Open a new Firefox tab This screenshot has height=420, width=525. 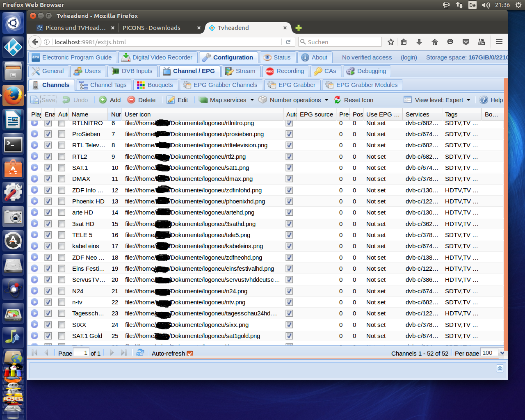(x=299, y=28)
